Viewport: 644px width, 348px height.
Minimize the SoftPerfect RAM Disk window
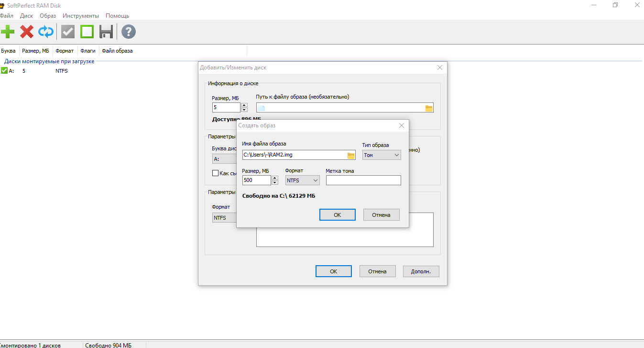point(593,5)
